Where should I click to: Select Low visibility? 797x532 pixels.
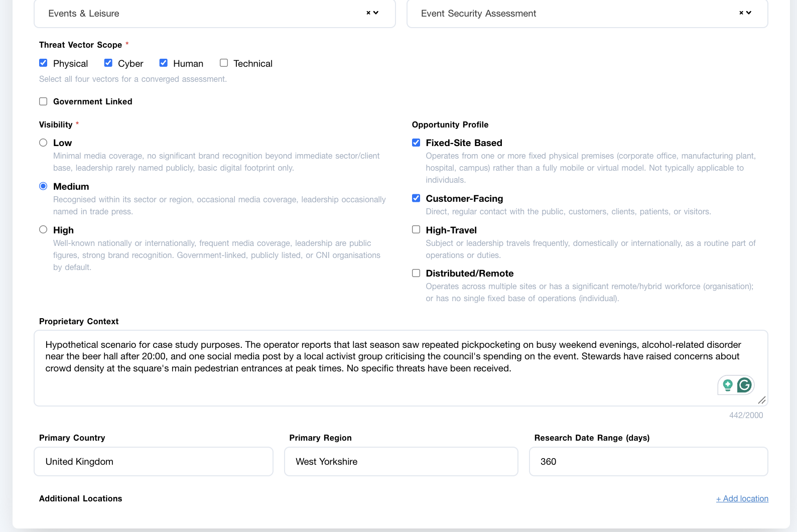click(x=43, y=143)
